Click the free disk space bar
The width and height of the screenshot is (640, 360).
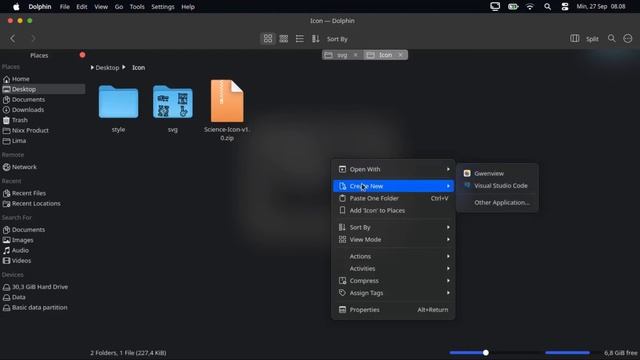[567, 353]
